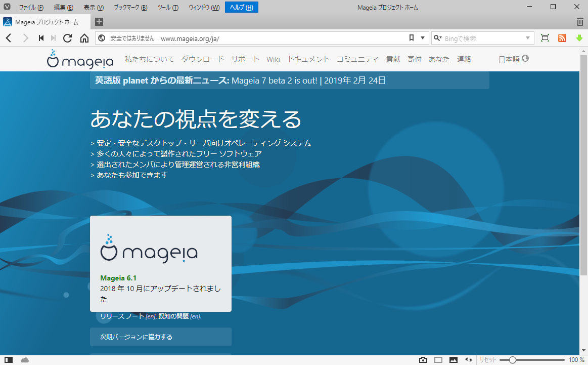Open 編集 menu
This screenshot has height=365, width=588.
tap(63, 7)
